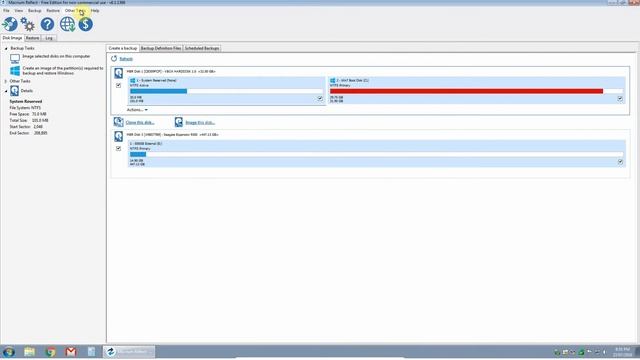The width and height of the screenshot is (640, 360).
Task: Click the Total Size detail row
Action: (29, 120)
